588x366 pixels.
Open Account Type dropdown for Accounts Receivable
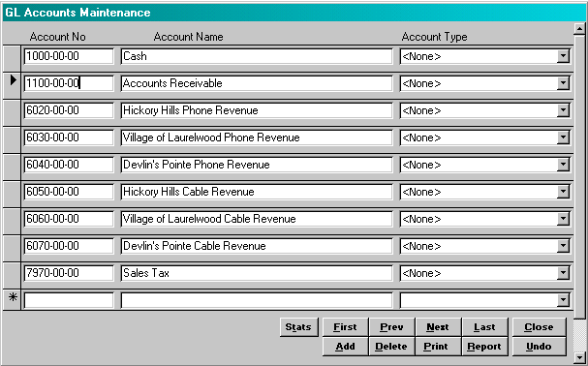(563, 83)
